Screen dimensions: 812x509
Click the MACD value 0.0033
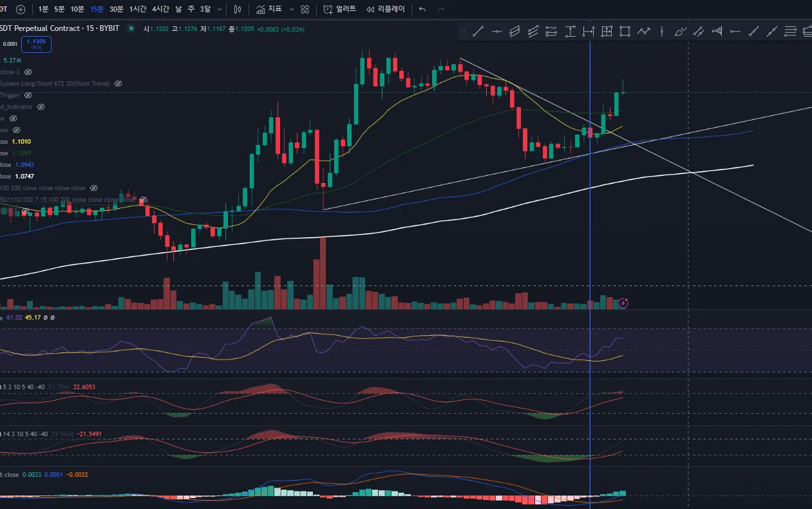(x=31, y=475)
